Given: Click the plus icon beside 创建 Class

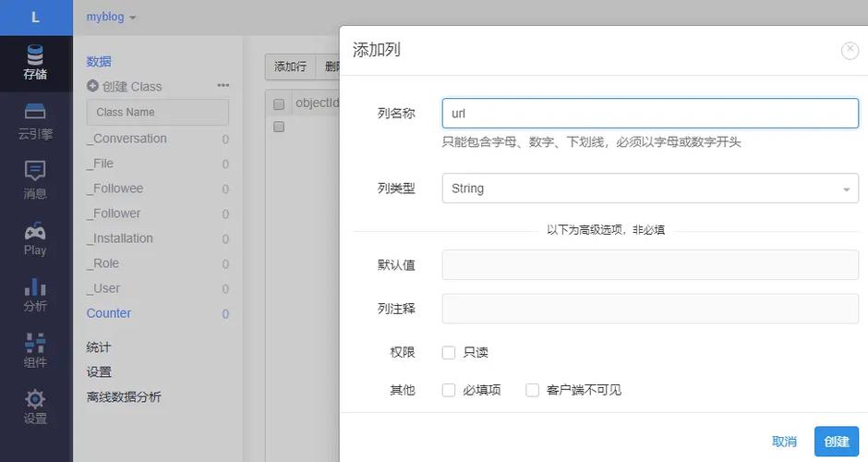Looking at the screenshot, I should pos(92,86).
